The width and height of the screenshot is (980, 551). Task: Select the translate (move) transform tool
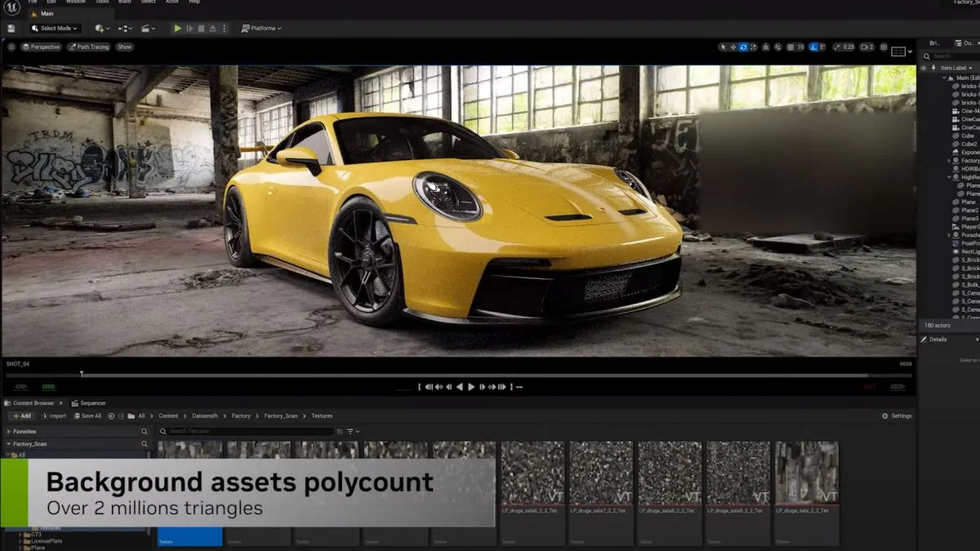tap(733, 47)
